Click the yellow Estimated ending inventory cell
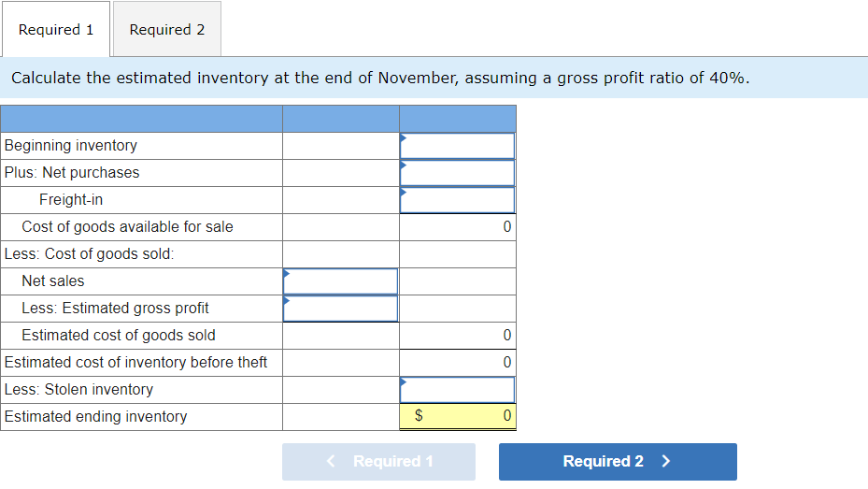 (x=458, y=417)
